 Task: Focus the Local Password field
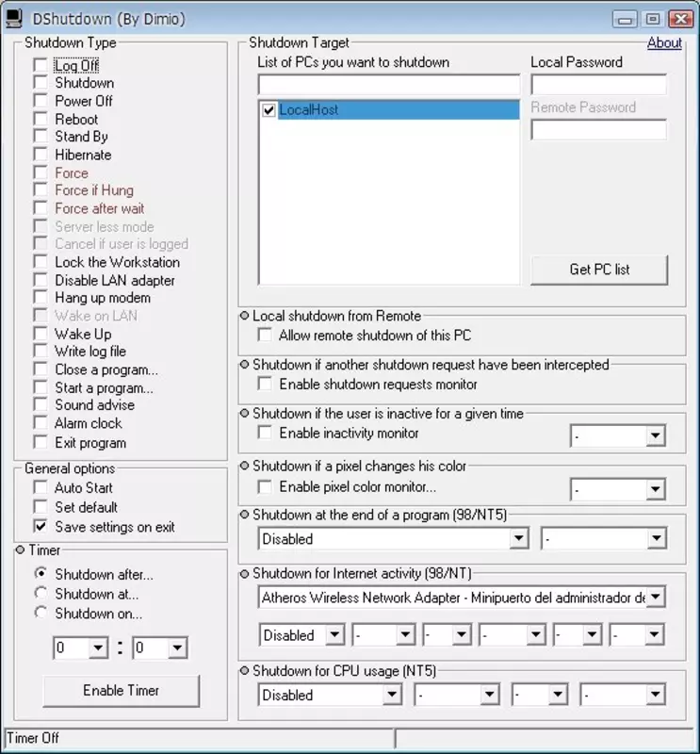[x=598, y=85]
